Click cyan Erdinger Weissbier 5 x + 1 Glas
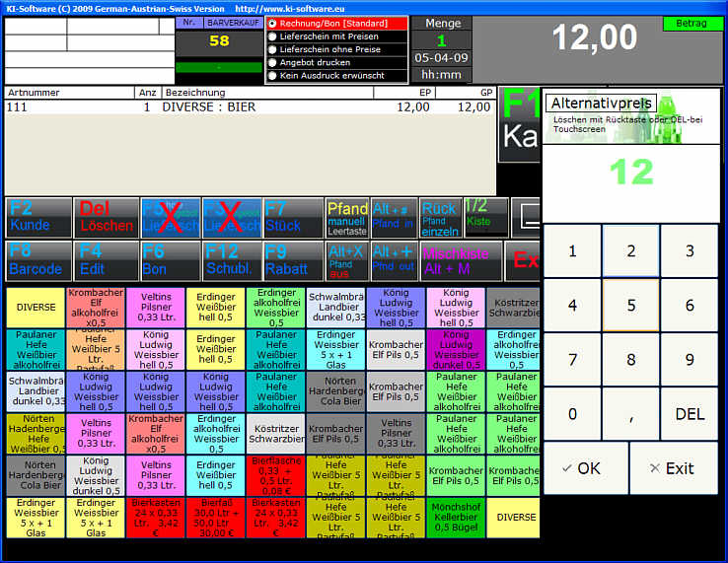The image size is (728, 563). 335,349
